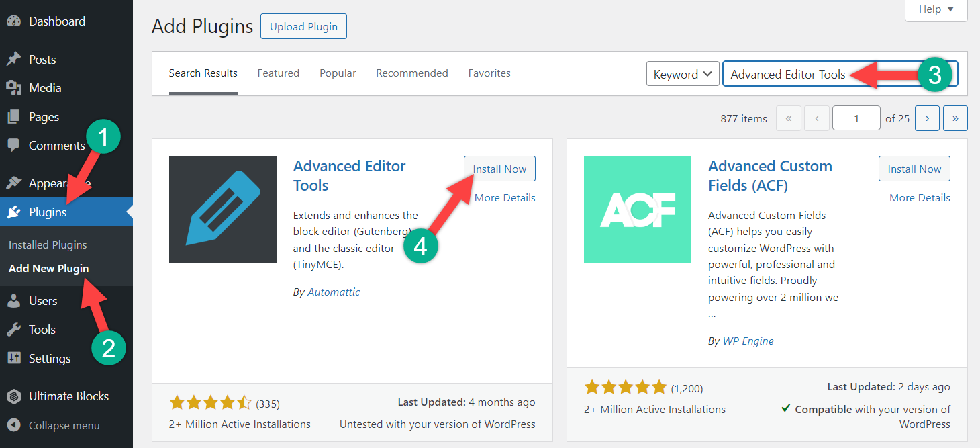Click the Advanced Editor Tools star rating
The width and height of the screenshot is (980, 448).
click(210, 403)
